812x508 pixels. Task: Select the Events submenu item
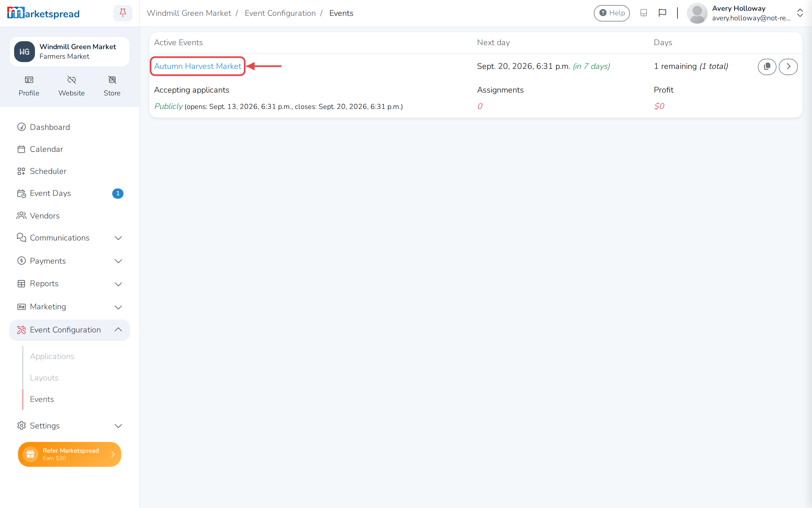pyautogui.click(x=42, y=399)
